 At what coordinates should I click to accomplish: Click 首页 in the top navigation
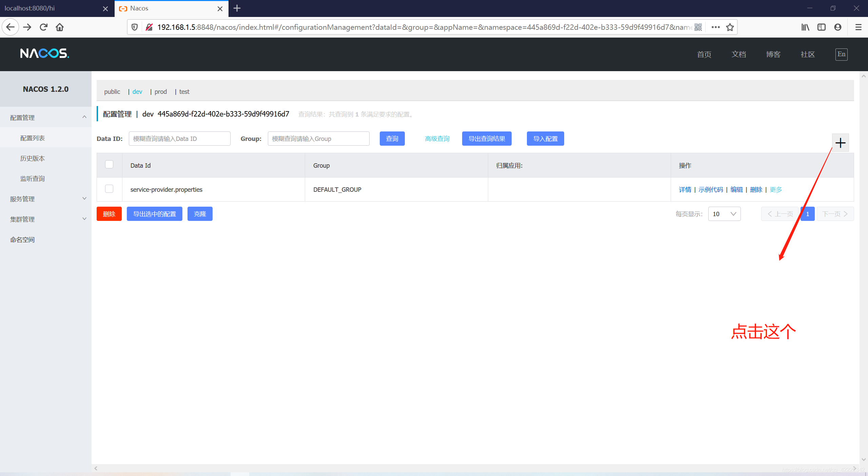704,54
